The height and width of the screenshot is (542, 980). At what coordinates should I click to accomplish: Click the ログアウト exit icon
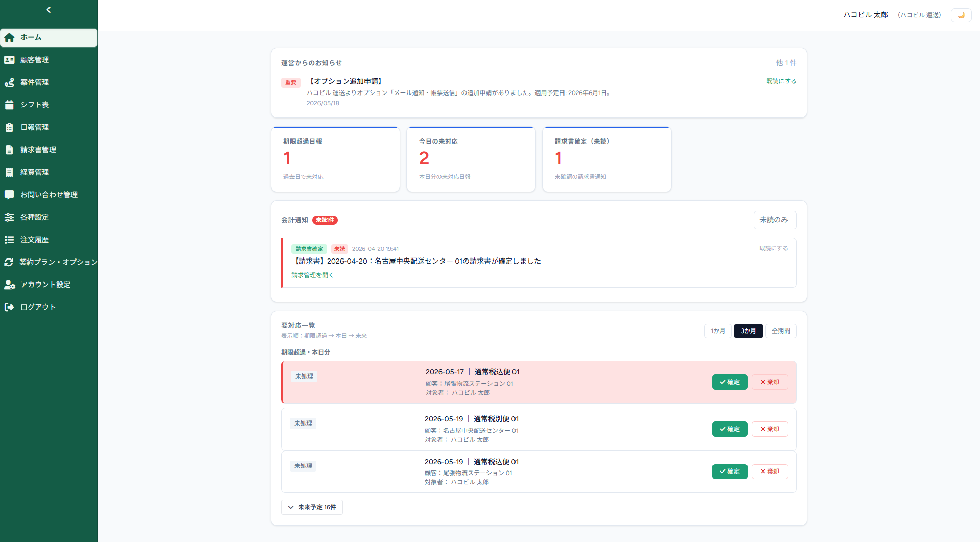point(9,307)
